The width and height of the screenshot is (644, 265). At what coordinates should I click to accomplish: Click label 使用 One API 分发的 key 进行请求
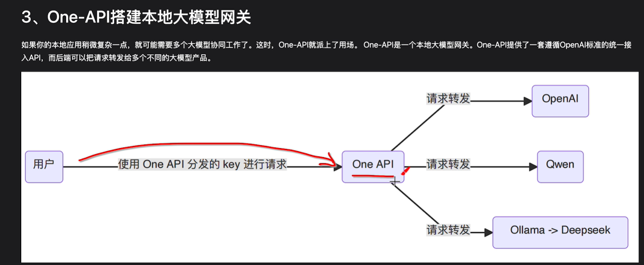[203, 165]
